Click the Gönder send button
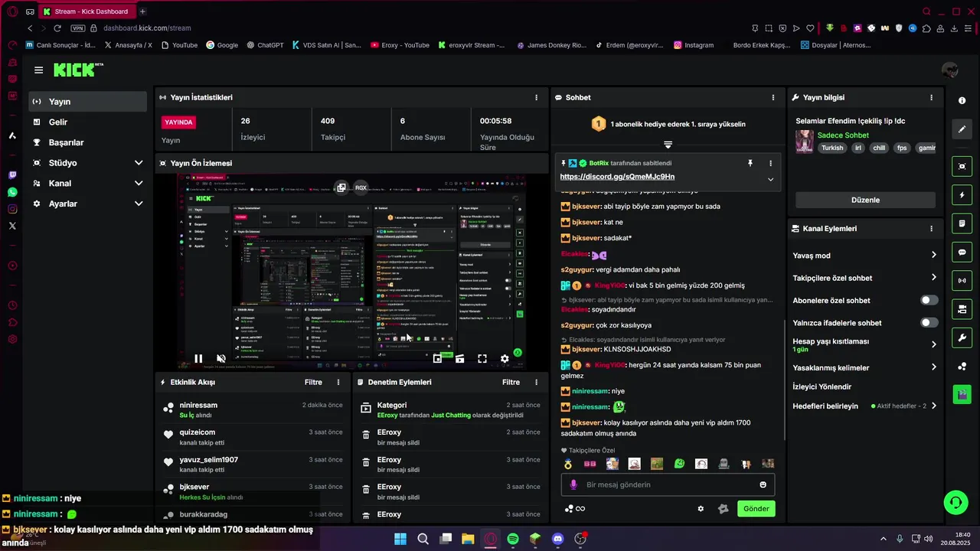Viewport: 980px width, 551px height. (x=756, y=509)
